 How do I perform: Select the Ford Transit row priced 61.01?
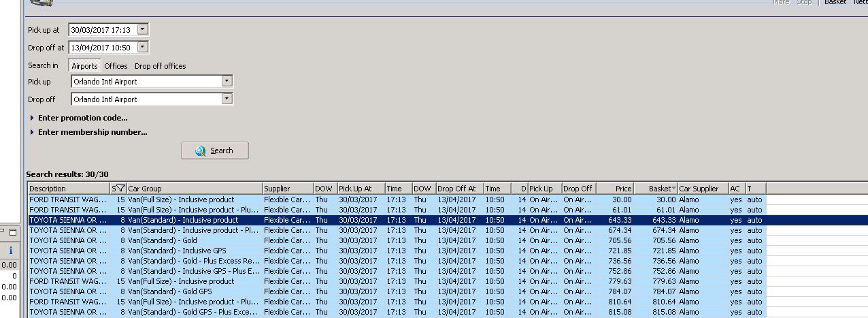[x=397, y=210]
